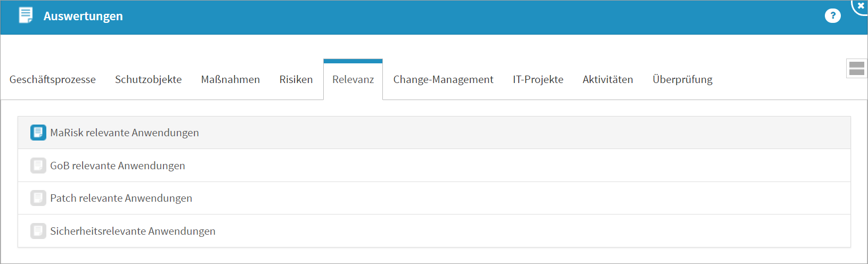868x264 pixels.
Task: Switch to the Change-Management tab
Action: (x=443, y=79)
